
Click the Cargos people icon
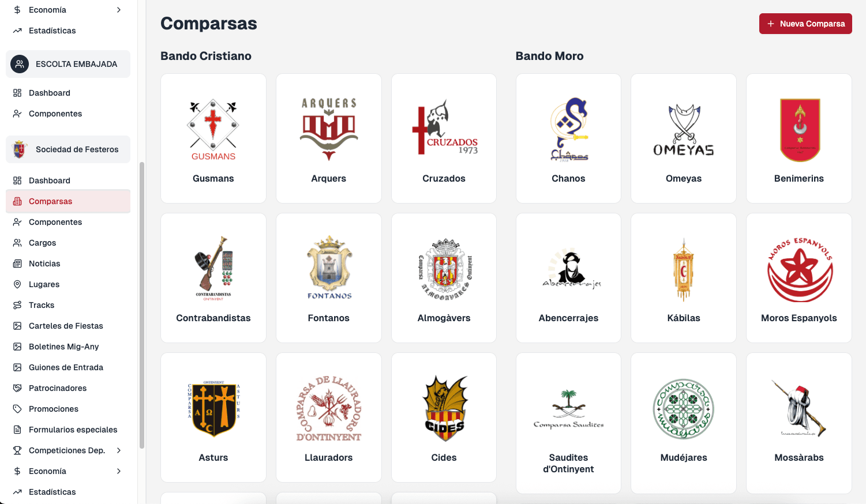pos(17,243)
